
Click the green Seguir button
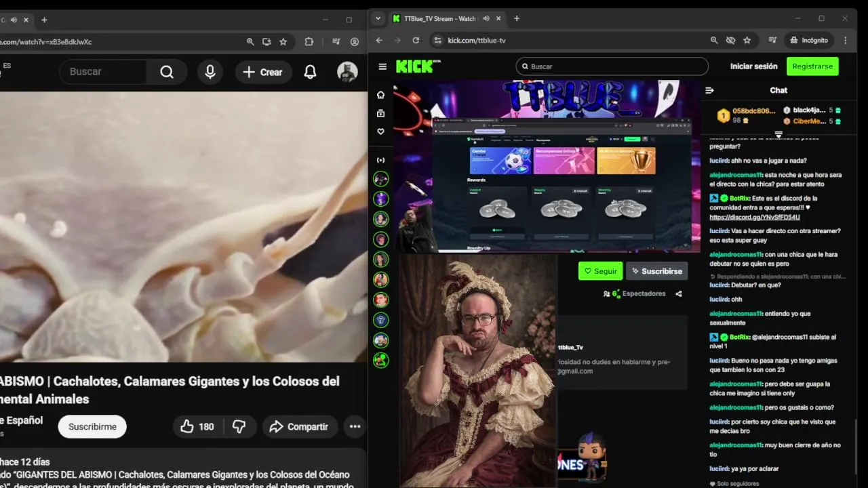tap(600, 271)
